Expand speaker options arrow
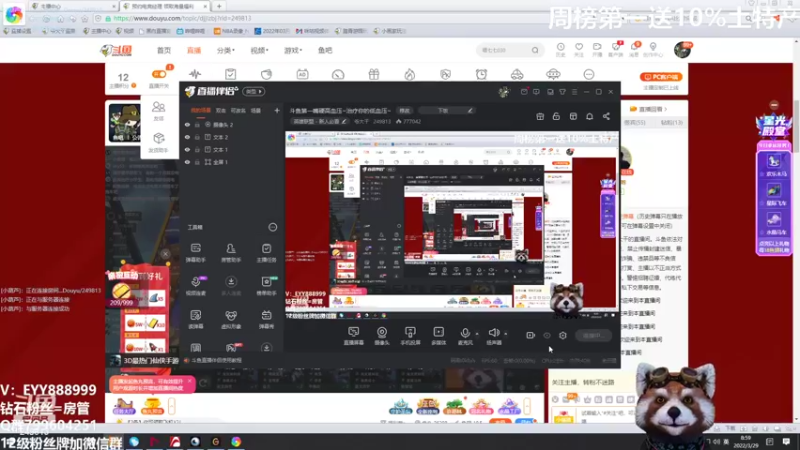The image size is (800, 450). tap(506, 334)
